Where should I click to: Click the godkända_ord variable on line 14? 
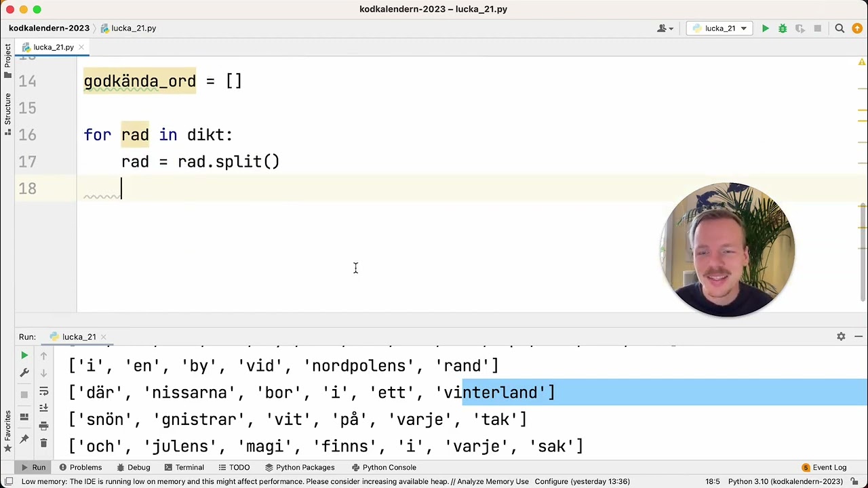point(140,81)
